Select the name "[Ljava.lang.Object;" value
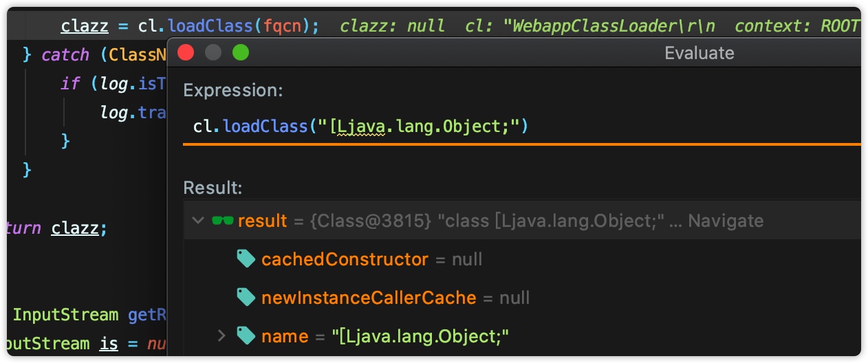This screenshot has width=868, height=363. pyautogui.click(x=420, y=336)
